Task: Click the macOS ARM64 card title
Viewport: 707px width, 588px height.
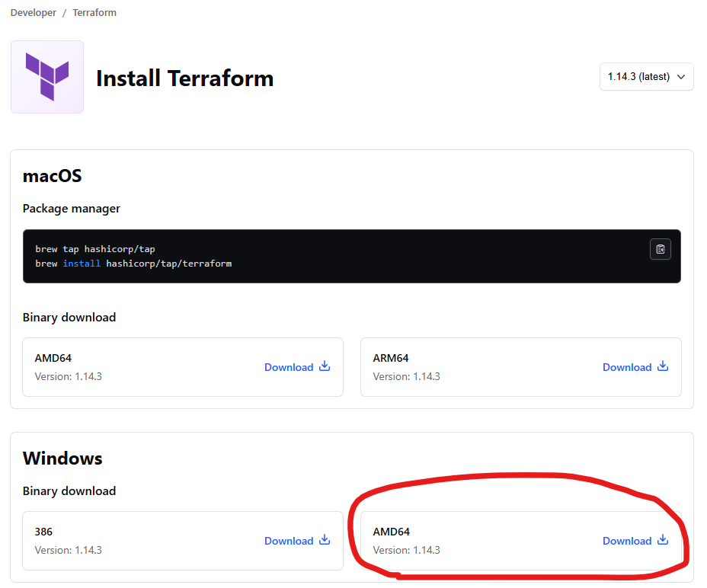Action: coord(391,358)
